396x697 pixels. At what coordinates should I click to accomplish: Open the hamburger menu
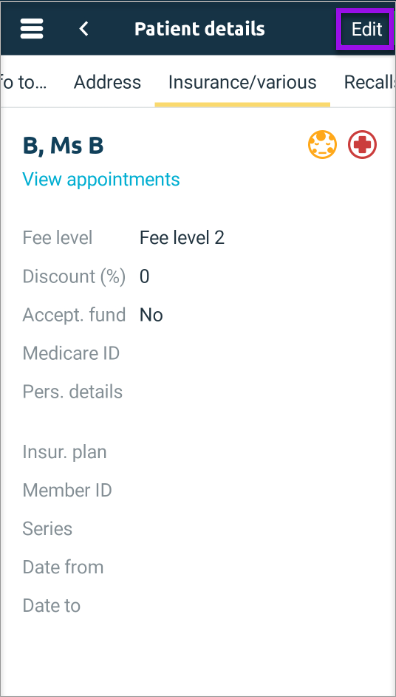[x=32, y=29]
